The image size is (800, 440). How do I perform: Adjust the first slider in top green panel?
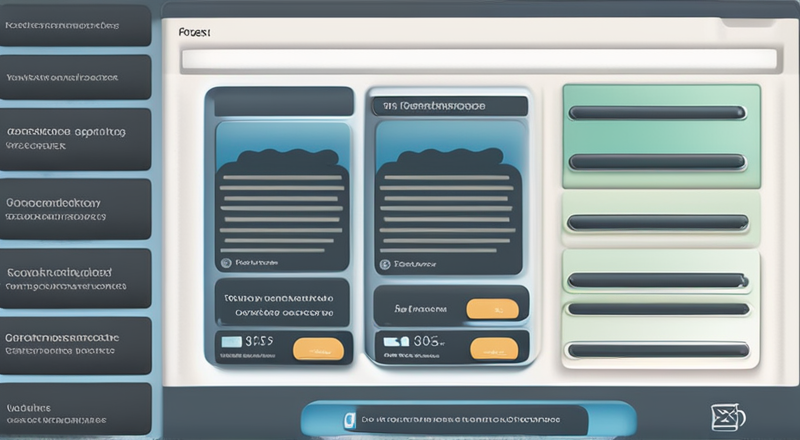point(657,113)
